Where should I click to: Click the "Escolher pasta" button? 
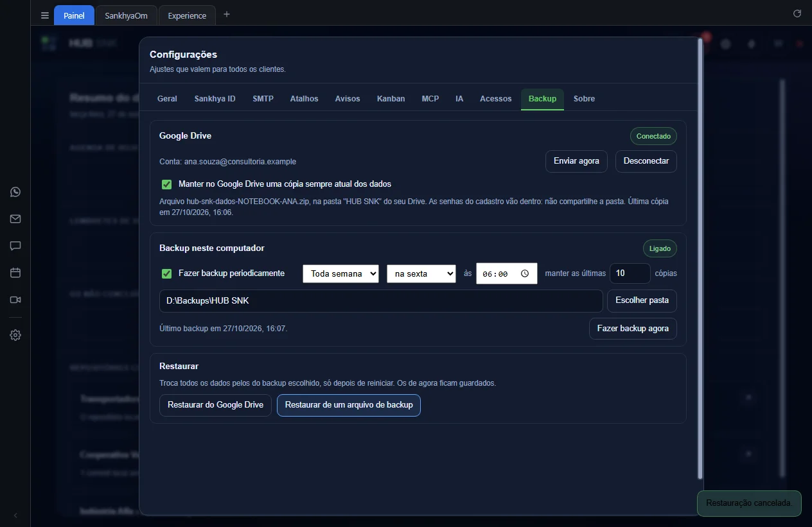pos(642,300)
